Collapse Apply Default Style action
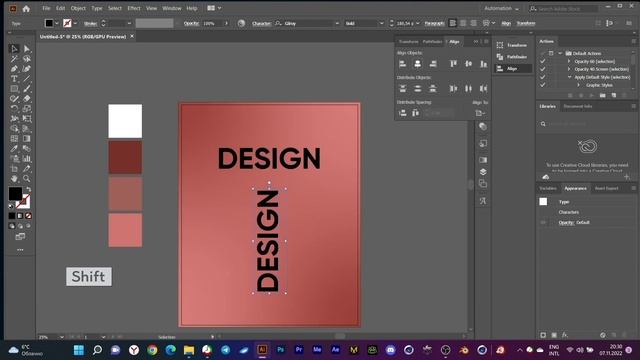 click(x=569, y=77)
